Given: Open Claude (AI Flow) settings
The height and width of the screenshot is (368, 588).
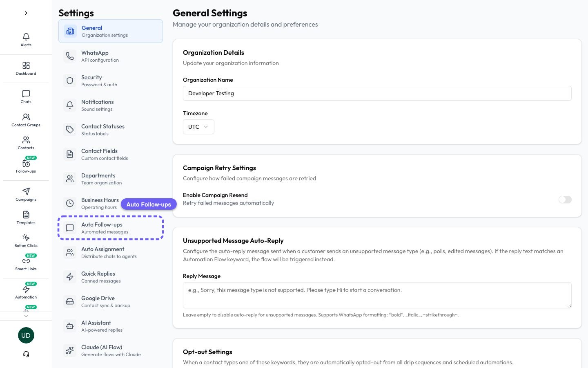Looking at the screenshot, I should [x=111, y=350].
